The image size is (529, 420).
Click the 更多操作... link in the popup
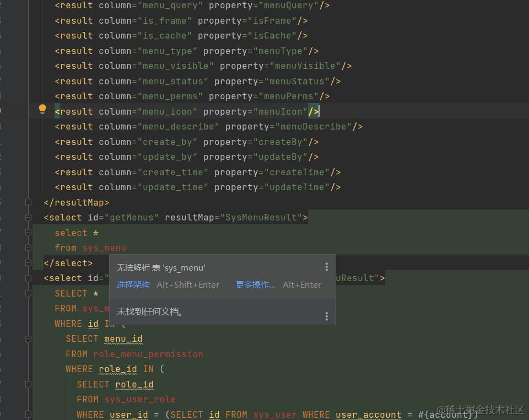(x=255, y=285)
